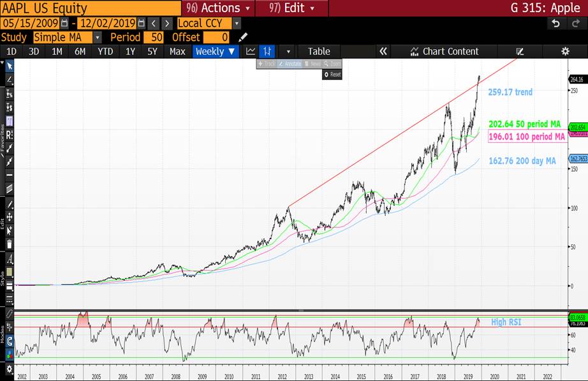This screenshot has height=381, width=588.
Task: Select the dollar change measure tool
Action: click(x=10, y=107)
